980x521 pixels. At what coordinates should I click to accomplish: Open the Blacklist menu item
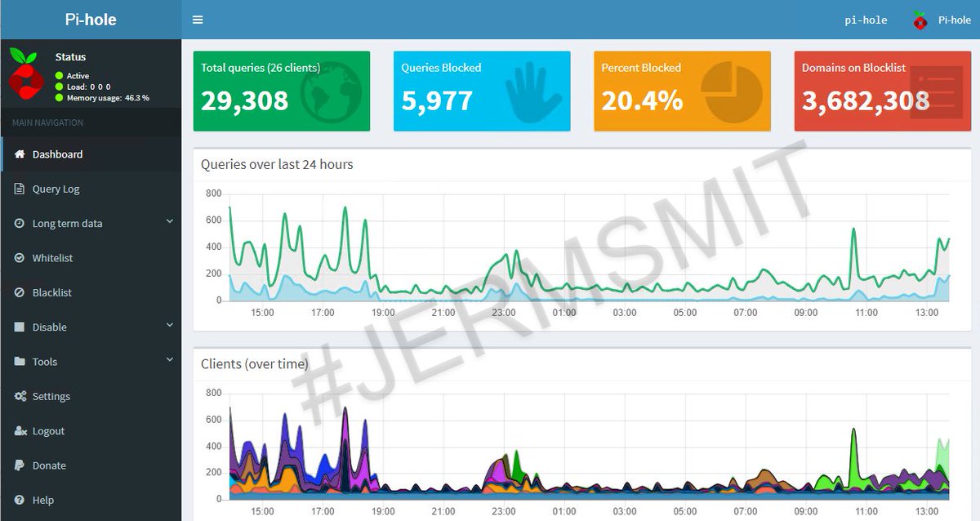[x=91, y=292]
